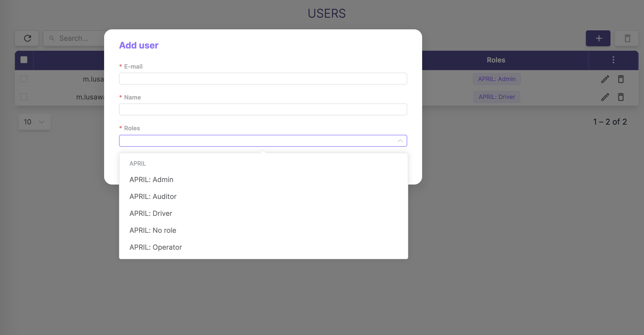The width and height of the screenshot is (644, 335).
Task: Click the Name input field
Action: [263, 109]
